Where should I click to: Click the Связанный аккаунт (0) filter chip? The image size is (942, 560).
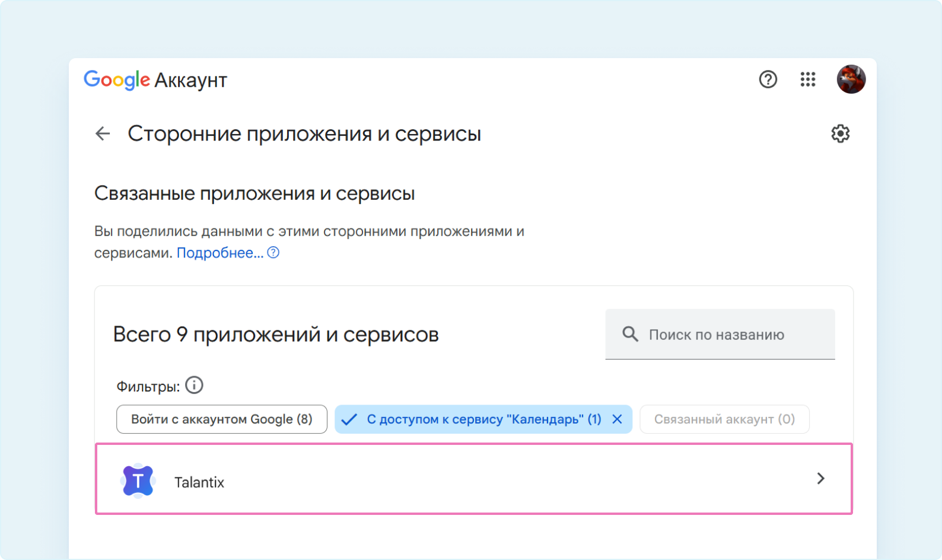[724, 419]
